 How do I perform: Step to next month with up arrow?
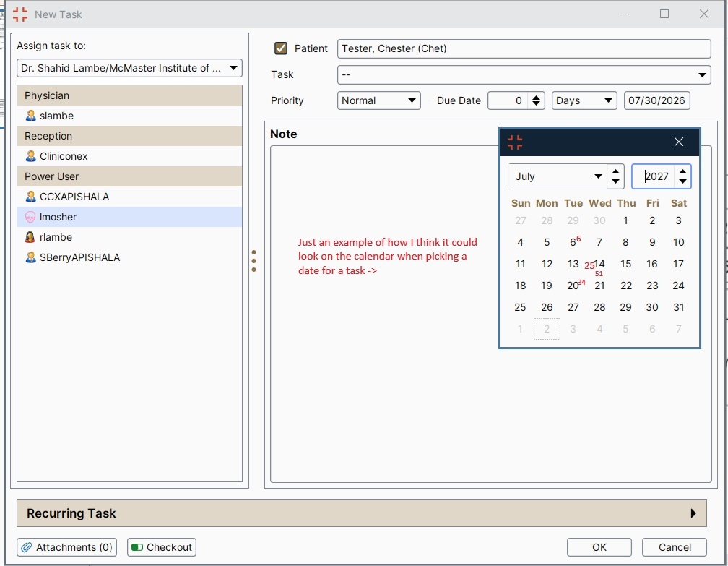[x=615, y=171]
